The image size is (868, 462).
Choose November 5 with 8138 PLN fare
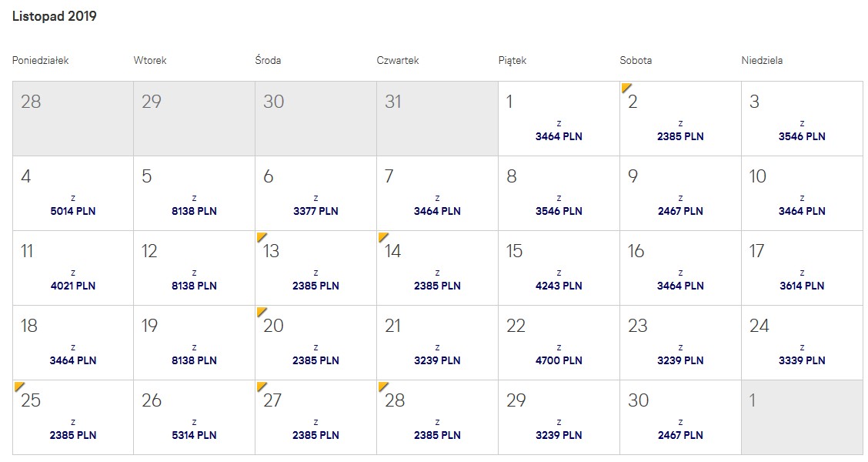click(194, 193)
